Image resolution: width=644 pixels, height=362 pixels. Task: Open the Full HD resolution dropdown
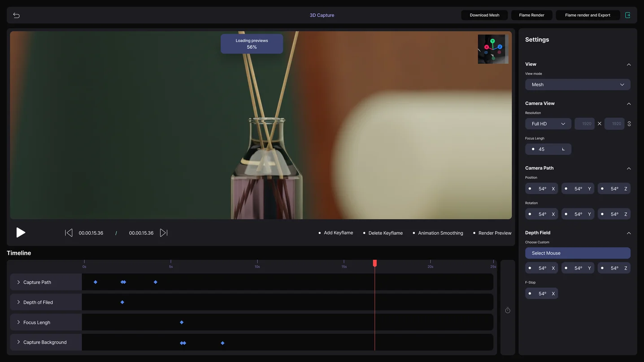tap(548, 124)
